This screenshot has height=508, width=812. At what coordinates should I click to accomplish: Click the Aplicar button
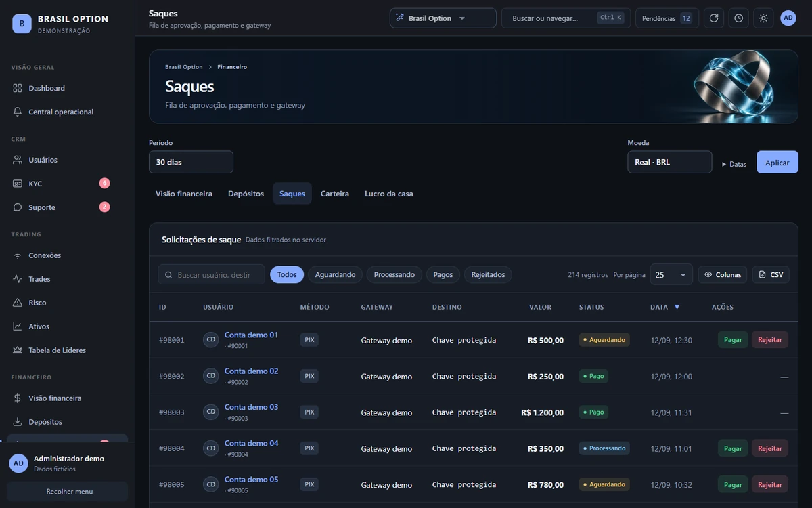pyautogui.click(x=777, y=162)
